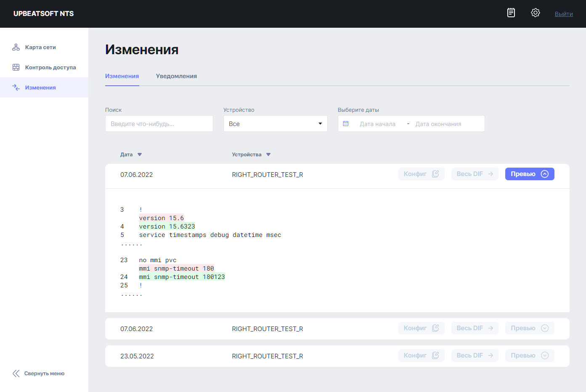586x392 pixels.
Task: Expand Превью in the 23.05.2022 row
Action: point(530,355)
